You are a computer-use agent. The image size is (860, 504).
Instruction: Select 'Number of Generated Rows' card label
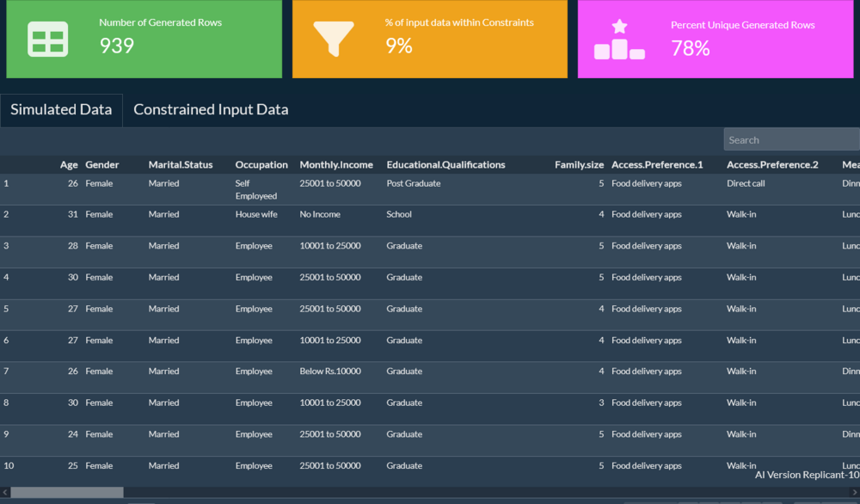160,22
